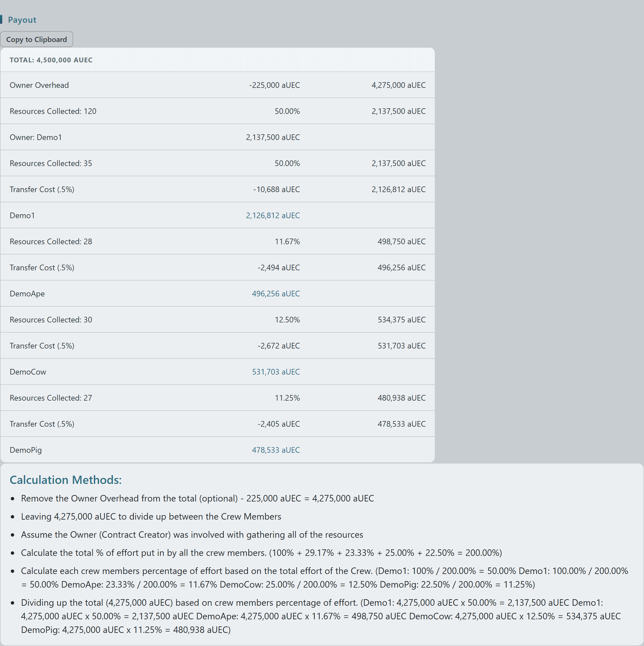Click DemoCow payout amount 531,703 aUEC
Screen dimensions: 644x646
pyautogui.click(x=276, y=372)
